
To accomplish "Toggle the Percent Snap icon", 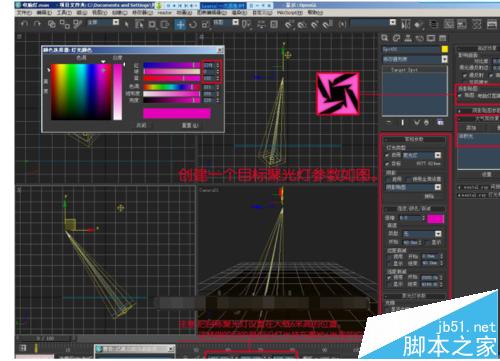I will (315, 24).
